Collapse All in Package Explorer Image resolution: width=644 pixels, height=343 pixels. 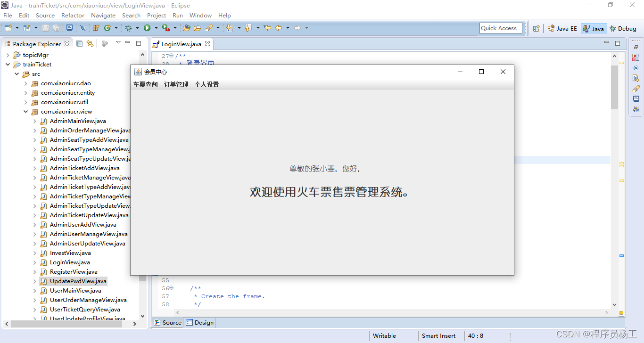79,43
